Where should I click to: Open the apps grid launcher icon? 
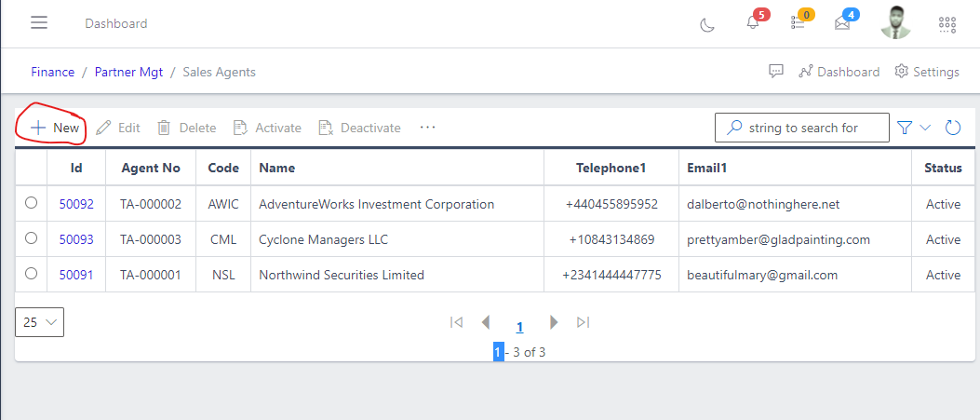(947, 24)
